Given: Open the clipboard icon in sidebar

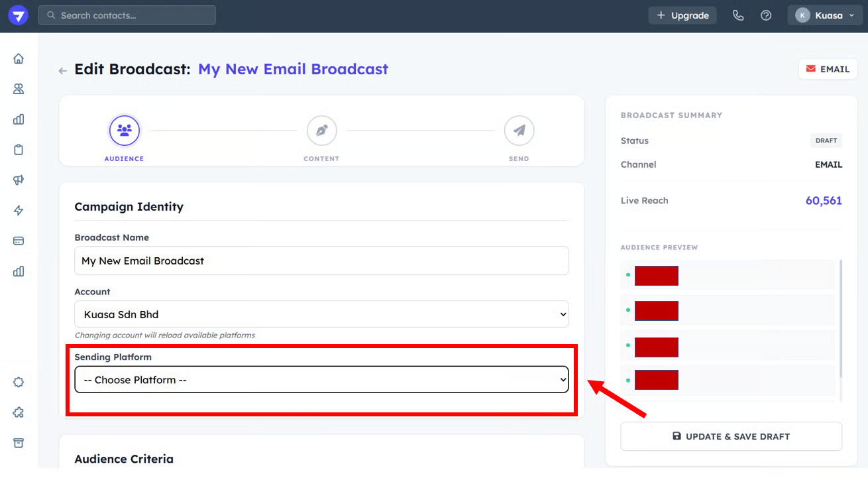Looking at the screenshot, I should [x=19, y=150].
